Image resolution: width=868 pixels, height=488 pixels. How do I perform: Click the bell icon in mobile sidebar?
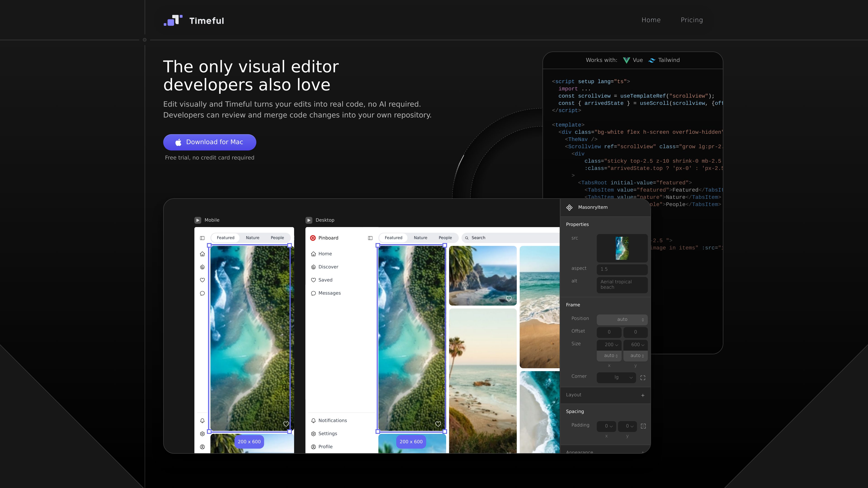(202, 421)
